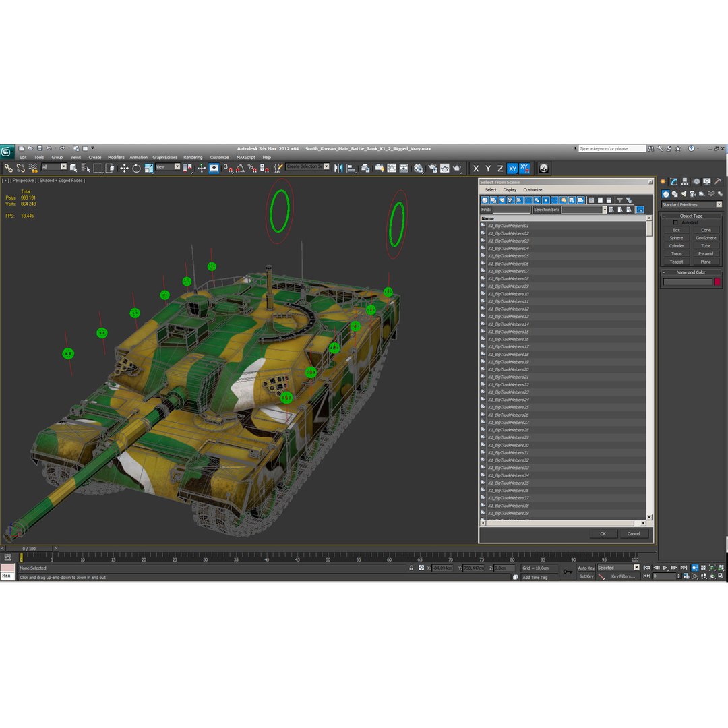This screenshot has width=728, height=728.
Task: Open Customize menu in Select From Scene
Action: tap(533, 190)
